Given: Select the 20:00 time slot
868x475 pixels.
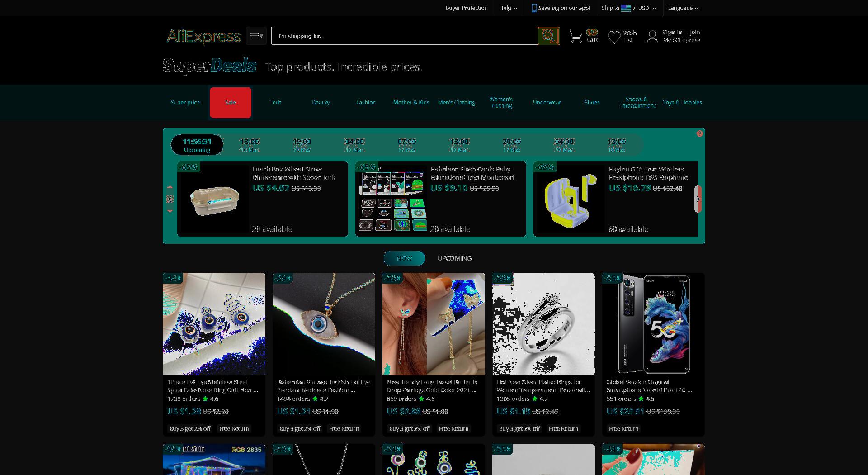Looking at the screenshot, I should click(x=512, y=145).
